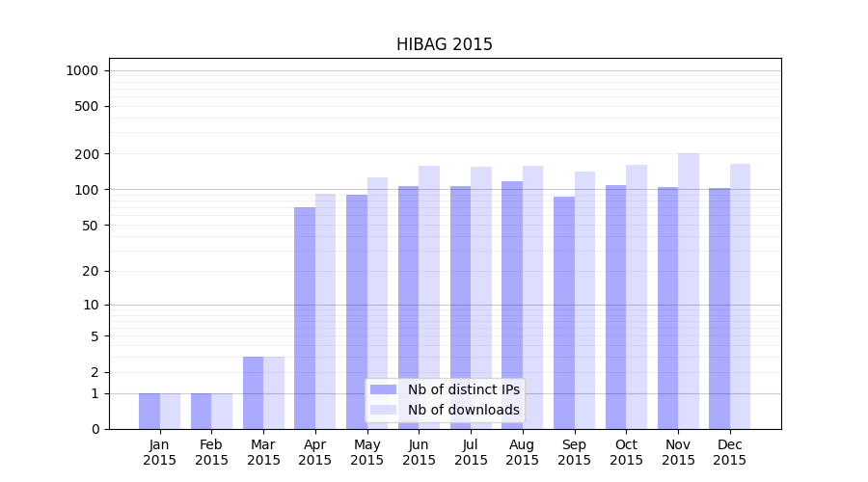This screenshot has height=482, width=868.
Task: Select the '0' y-axis tick label
Action: point(95,429)
